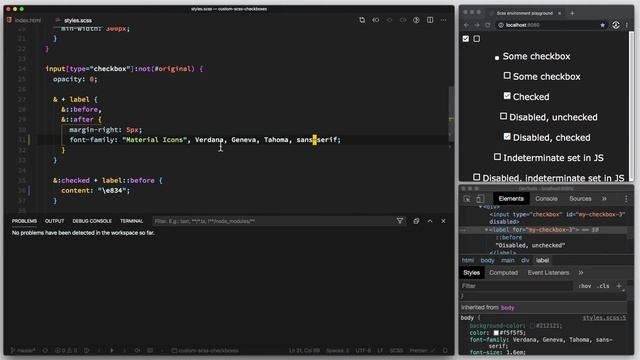Viewport: 640px width, 360px height.
Task: Toggle the 'Checked' checkbox
Action: [x=507, y=96]
